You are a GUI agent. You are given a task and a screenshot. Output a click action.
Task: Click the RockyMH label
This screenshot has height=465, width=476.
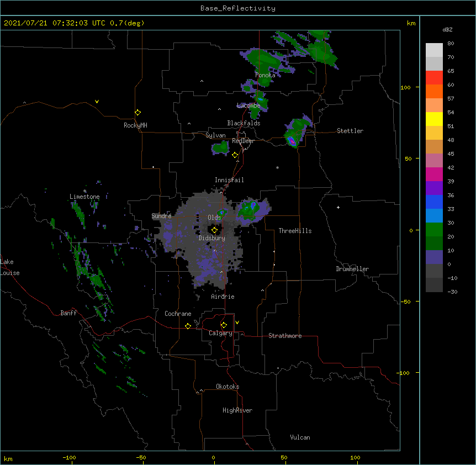pyautogui.click(x=135, y=125)
